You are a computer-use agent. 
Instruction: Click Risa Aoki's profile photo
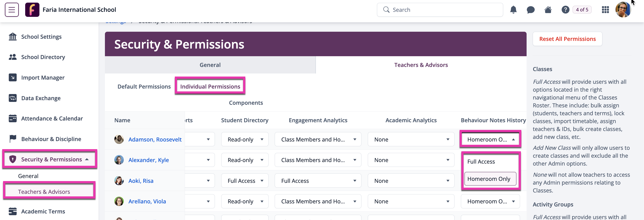[x=119, y=181]
